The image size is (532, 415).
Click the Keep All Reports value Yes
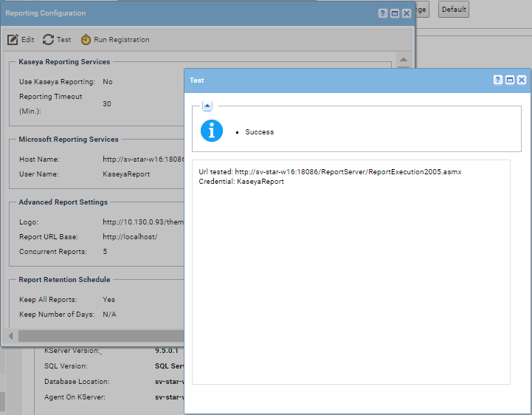click(109, 300)
